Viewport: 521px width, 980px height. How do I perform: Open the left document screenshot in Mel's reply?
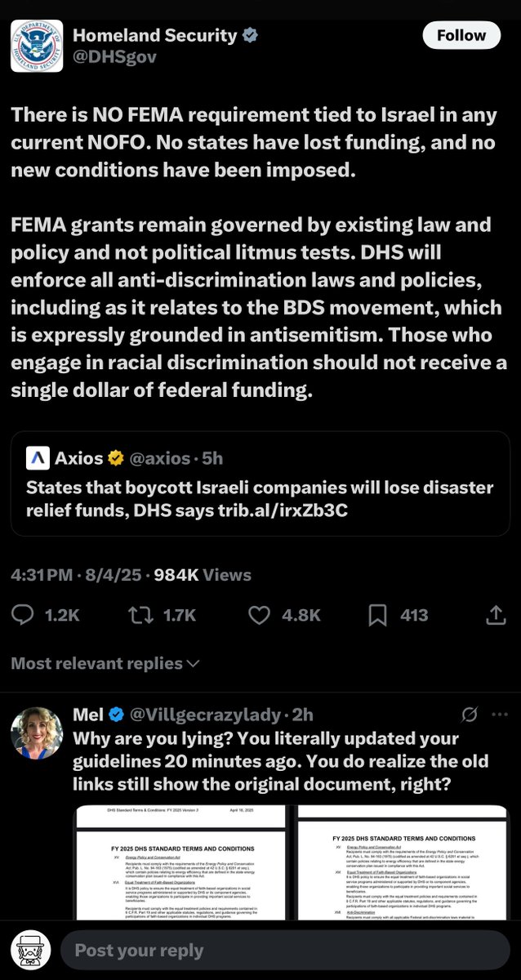point(180,864)
